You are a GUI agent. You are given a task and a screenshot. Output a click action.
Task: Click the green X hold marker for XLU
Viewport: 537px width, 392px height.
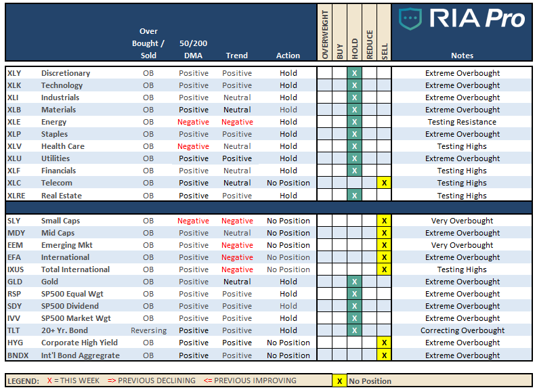354,158
